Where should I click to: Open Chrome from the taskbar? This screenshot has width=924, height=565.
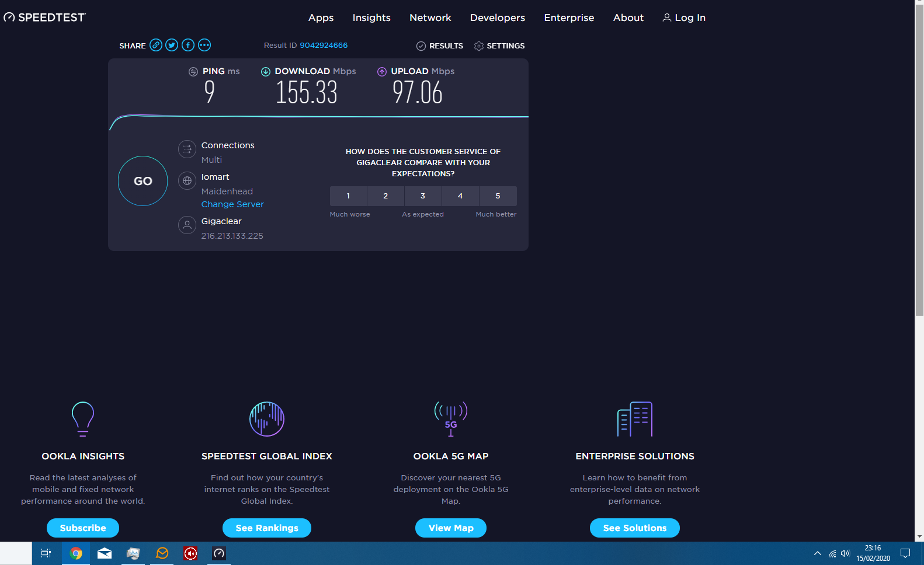(x=76, y=553)
